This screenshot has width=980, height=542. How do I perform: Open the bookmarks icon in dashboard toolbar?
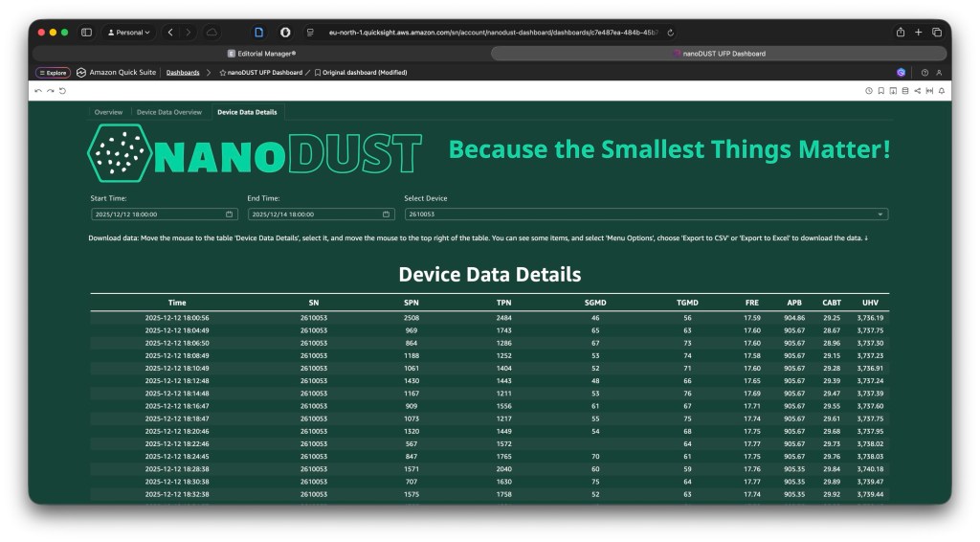point(880,91)
